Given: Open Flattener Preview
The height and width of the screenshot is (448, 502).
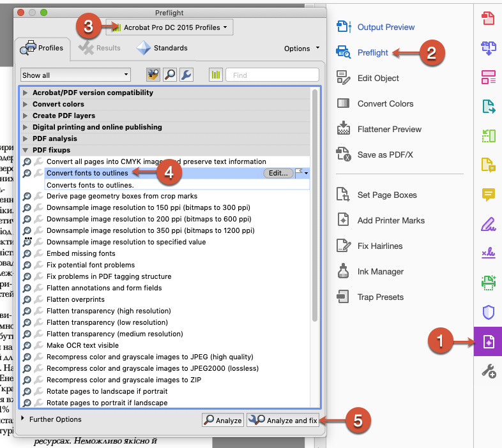Looking at the screenshot, I should coord(379,130).
